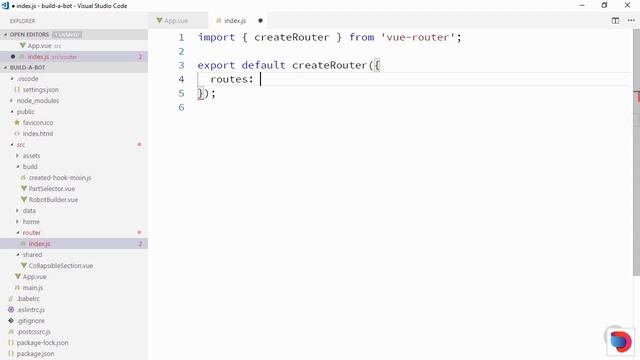Expand the home folder

(18, 222)
